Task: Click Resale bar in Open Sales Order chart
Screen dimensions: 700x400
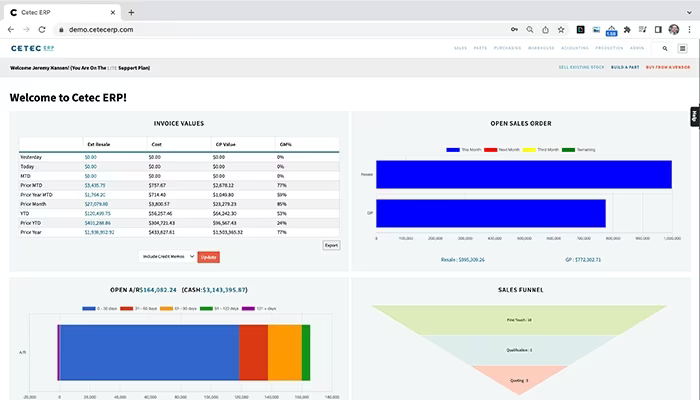Action: 524,175
